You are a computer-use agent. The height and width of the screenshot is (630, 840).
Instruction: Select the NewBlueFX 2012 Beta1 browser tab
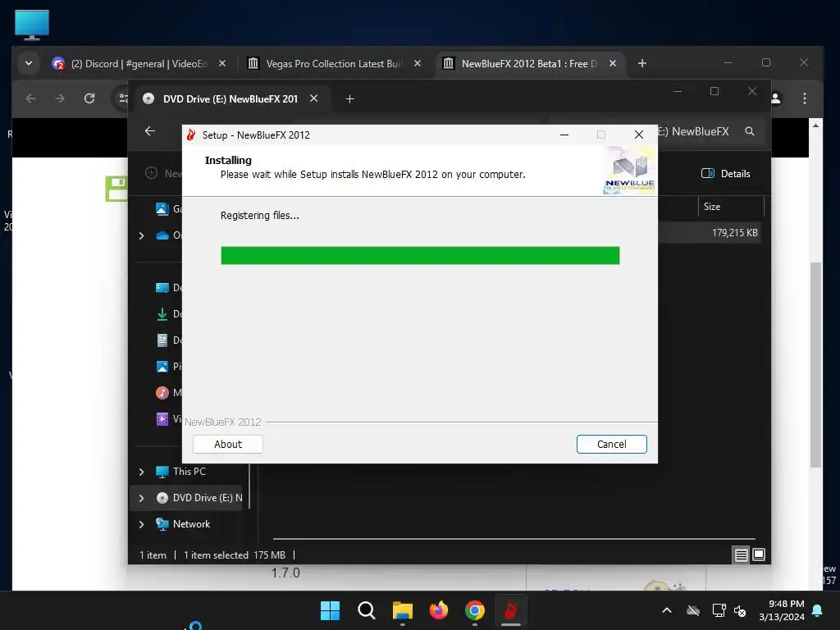(529, 64)
